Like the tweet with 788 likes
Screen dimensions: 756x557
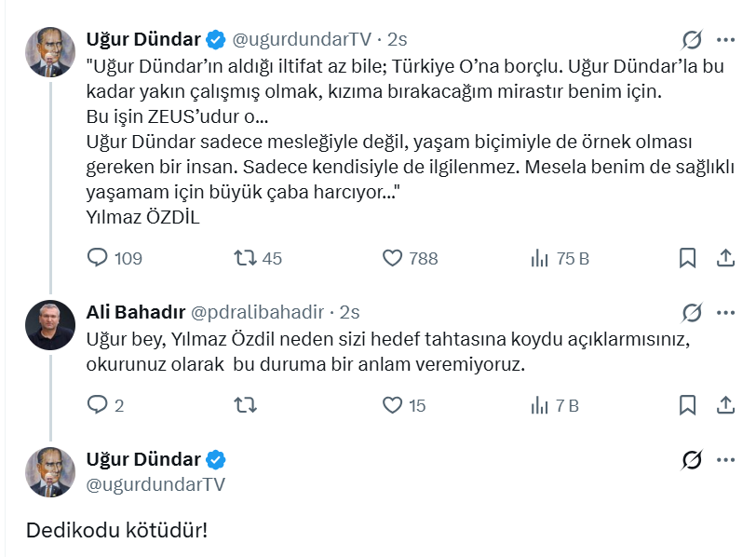click(x=393, y=258)
